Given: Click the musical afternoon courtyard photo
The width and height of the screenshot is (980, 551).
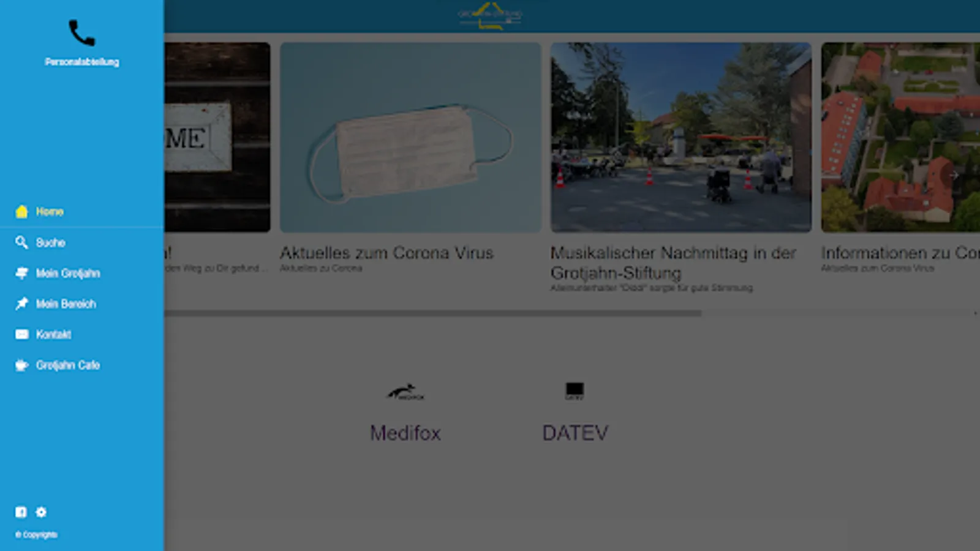Looking at the screenshot, I should (x=681, y=137).
